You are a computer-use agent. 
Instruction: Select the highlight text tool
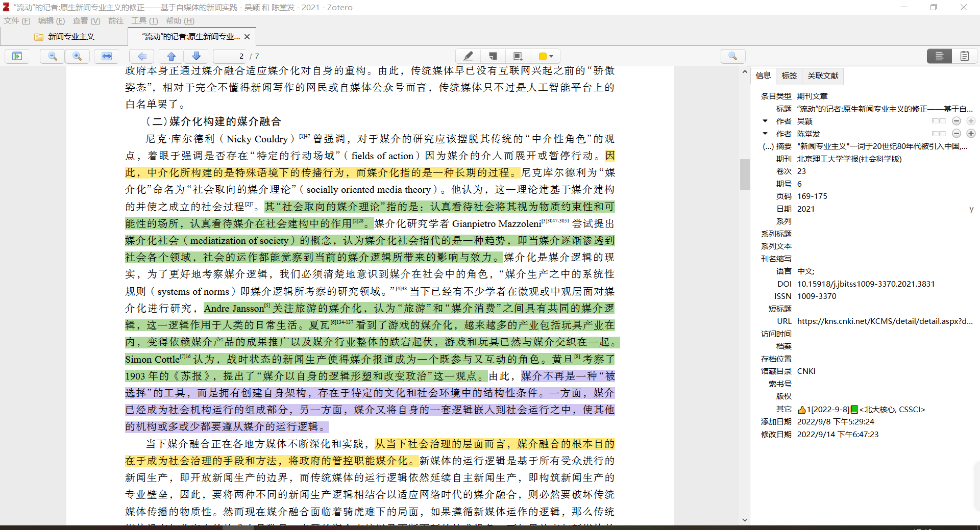tap(468, 56)
